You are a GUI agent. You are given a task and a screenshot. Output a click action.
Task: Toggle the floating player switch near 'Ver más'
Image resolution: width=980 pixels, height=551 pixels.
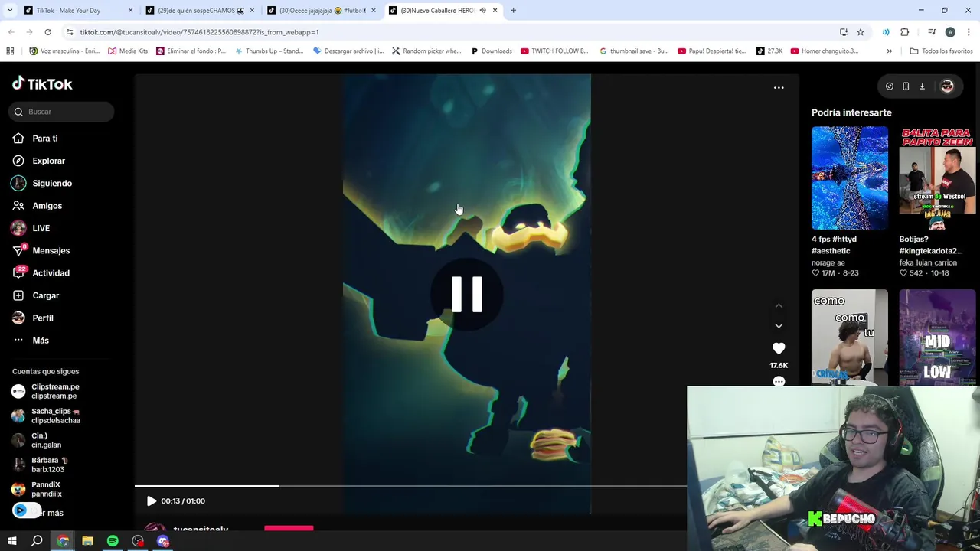pyautogui.click(x=26, y=510)
